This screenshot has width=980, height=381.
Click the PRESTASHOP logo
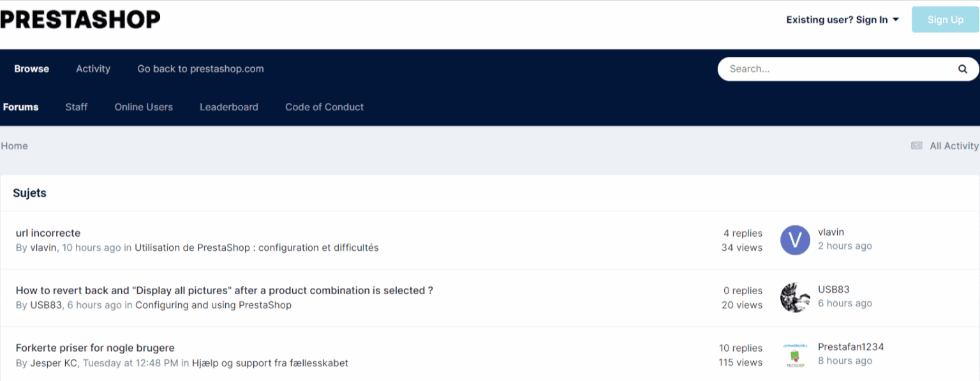coord(80,19)
